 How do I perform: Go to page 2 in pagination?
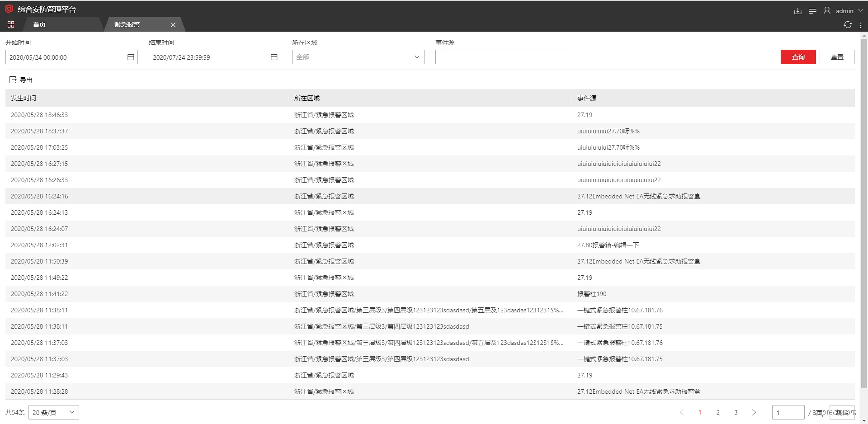tap(717, 412)
